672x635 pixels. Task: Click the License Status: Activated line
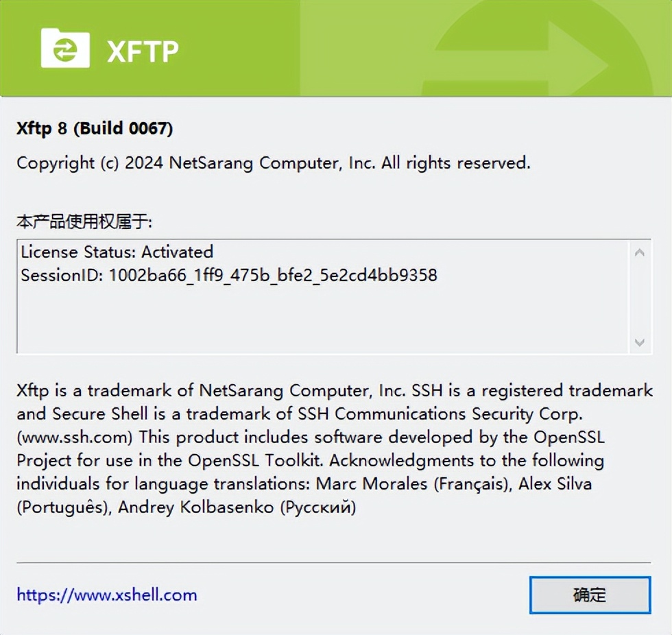(x=117, y=252)
